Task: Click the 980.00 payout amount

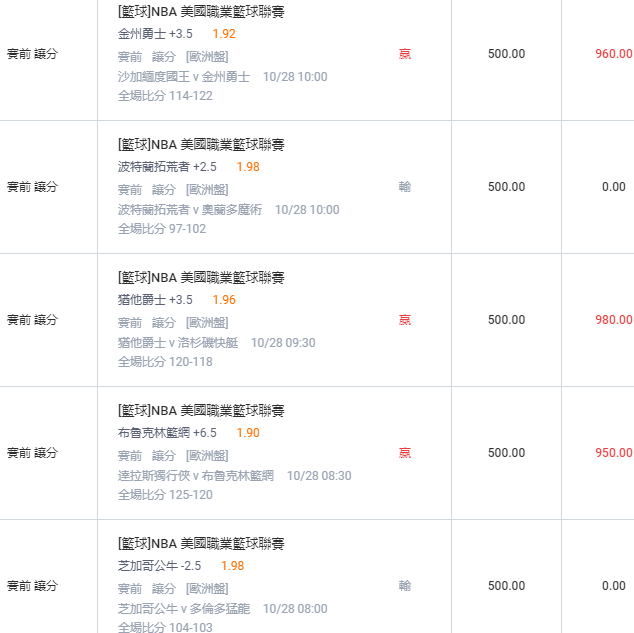Action: pyautogui.click(x=613, y=320)
